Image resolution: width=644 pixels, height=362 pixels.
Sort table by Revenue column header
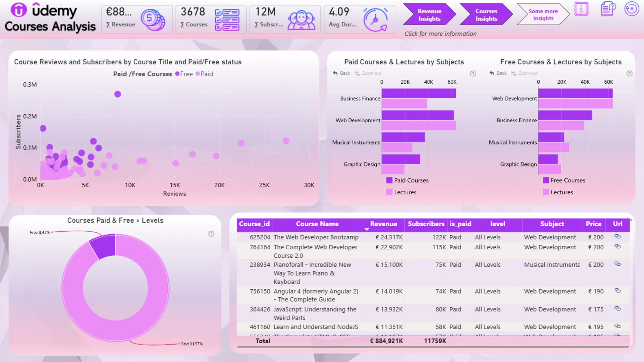click(x=383, y=224)
